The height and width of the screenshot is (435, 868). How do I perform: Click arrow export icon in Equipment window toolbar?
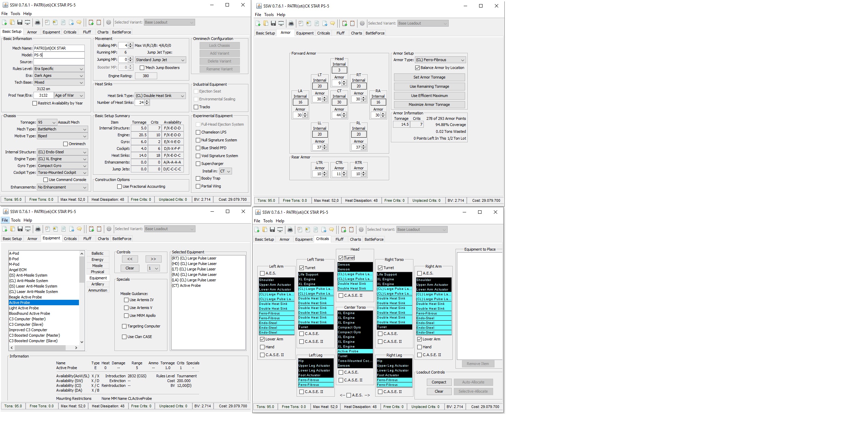pyautogui.click(x=71, y=229)
